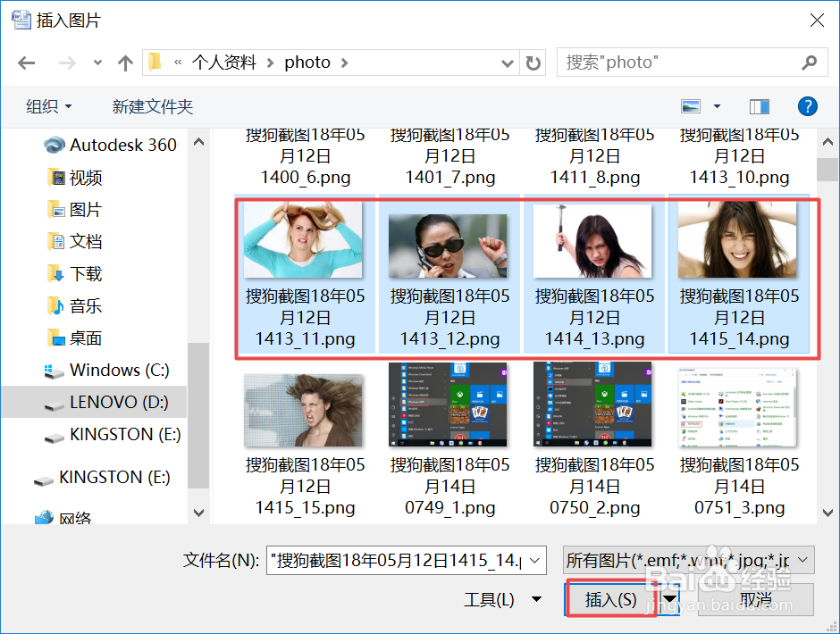Screen dimensions: 840x634
Task: Go up one folder level
Action: tap(123, 62)
